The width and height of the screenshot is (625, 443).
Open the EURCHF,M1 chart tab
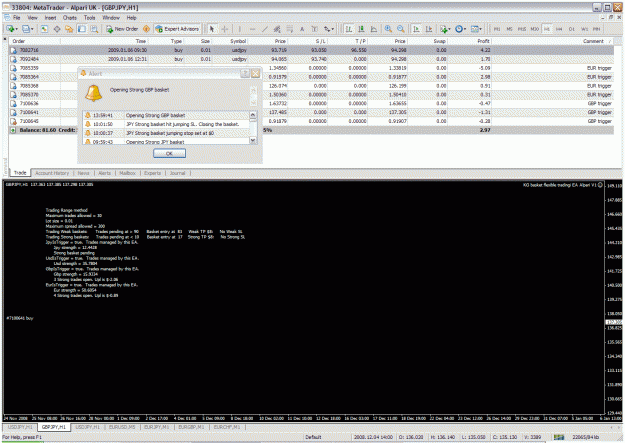coord(226,427)
